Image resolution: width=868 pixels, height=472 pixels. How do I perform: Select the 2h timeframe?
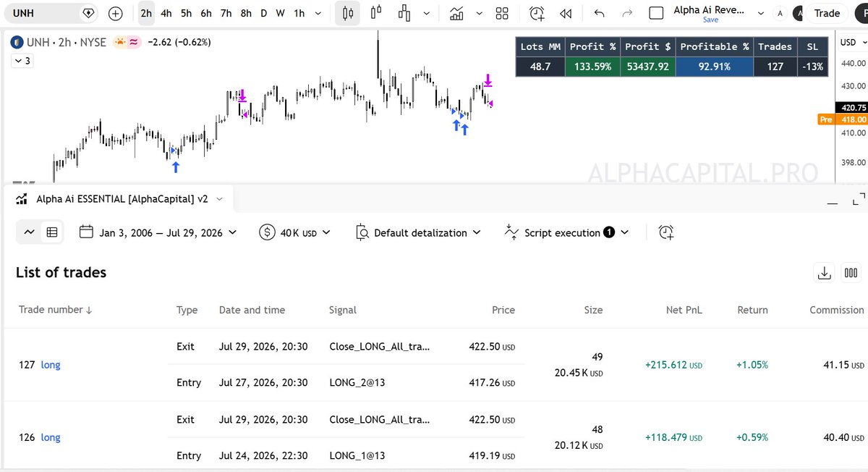pos(146,13)
